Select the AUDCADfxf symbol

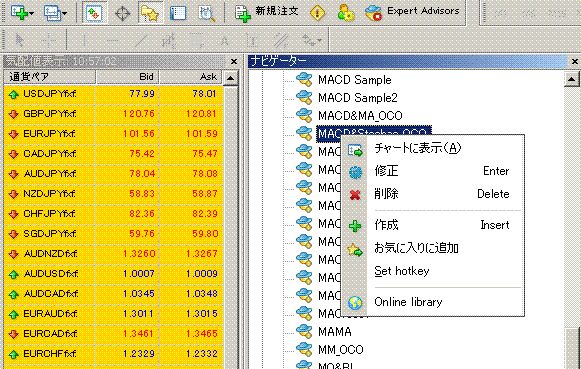click(51, 294)
